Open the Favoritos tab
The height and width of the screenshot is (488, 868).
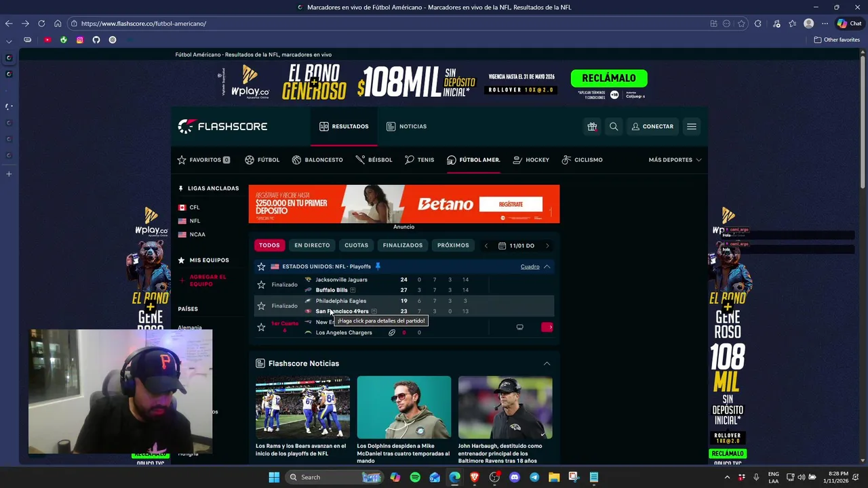(203, 160)
